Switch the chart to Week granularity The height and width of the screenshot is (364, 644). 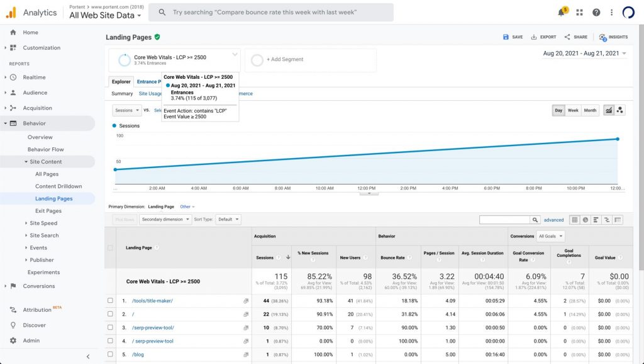pyautogui.click(x=573, y=110)
